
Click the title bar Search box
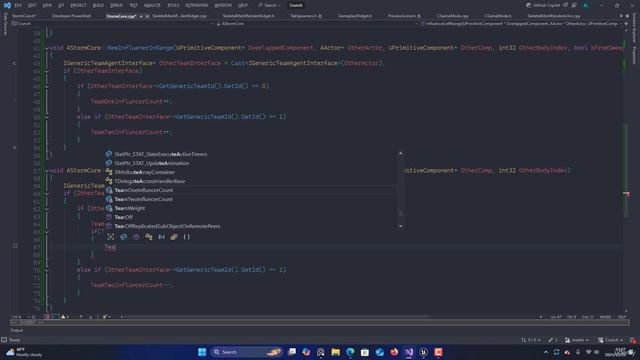point(269,5)
